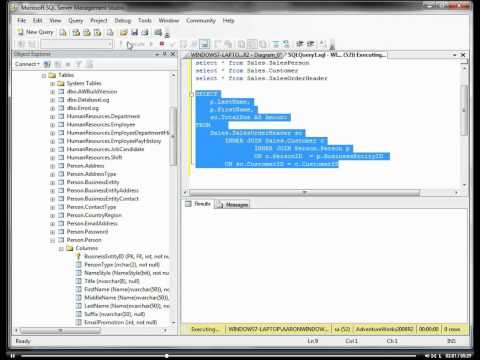Image resolution: width=480 pixels, height=360 pixels.
Task: Switch to the SQLQuery1.sql tab
Action: pyautogui.click(x=336, y=55)
